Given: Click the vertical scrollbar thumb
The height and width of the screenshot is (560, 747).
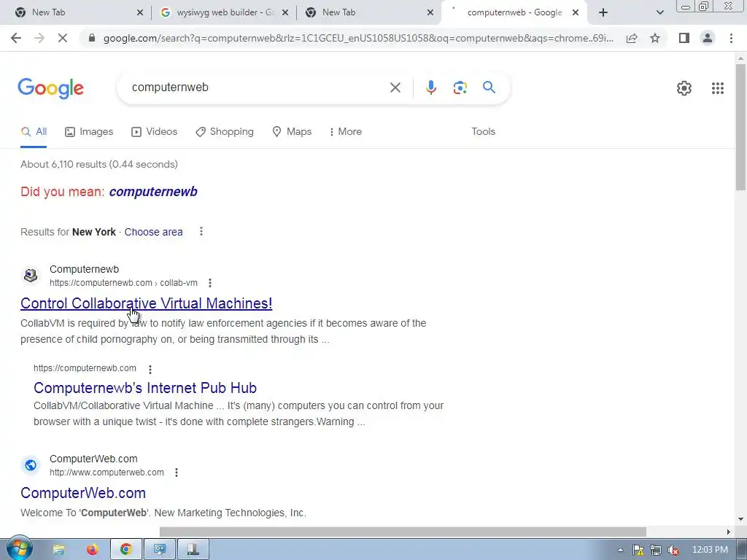Looking at the screenshot, I should point(740,127).
